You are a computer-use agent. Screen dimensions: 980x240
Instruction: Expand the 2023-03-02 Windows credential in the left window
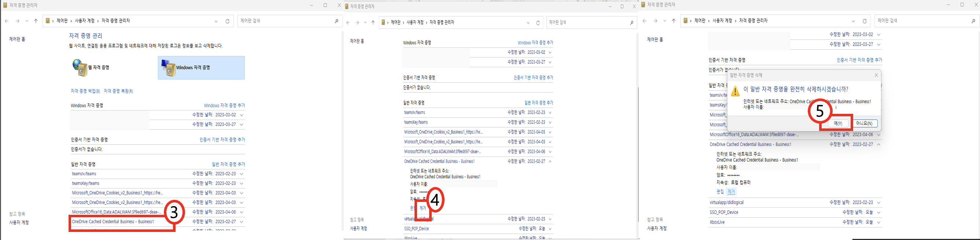click(x=242, y=115)
